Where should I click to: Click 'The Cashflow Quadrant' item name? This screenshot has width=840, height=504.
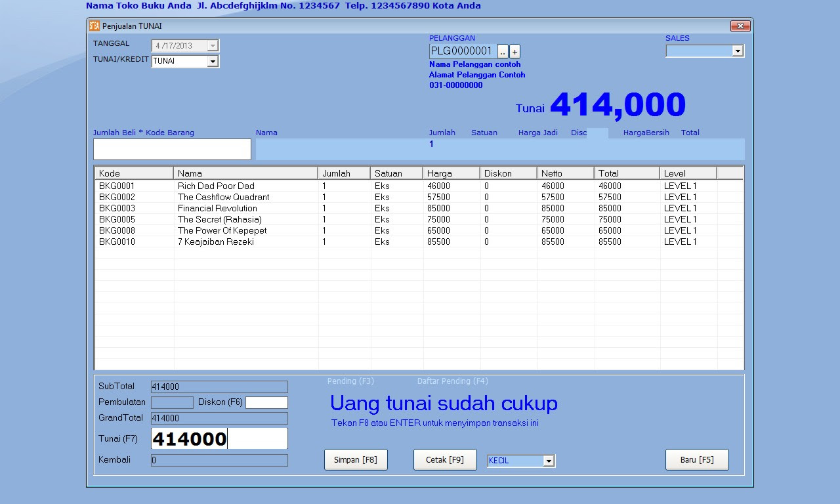coord(223,198)
